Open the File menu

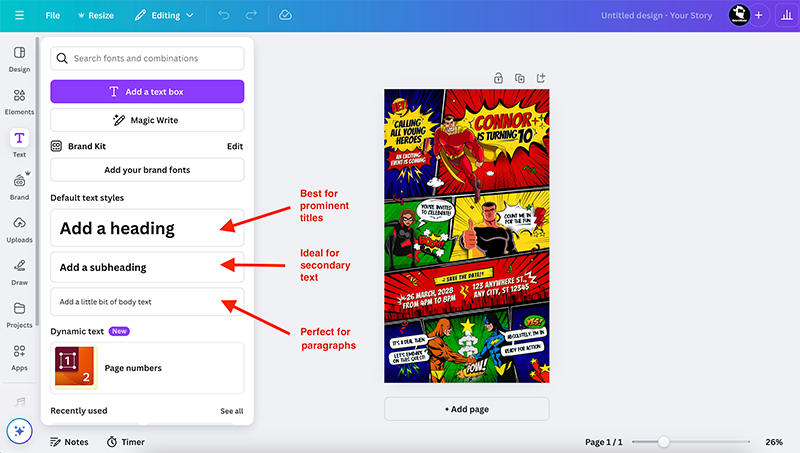coord(53,16)
